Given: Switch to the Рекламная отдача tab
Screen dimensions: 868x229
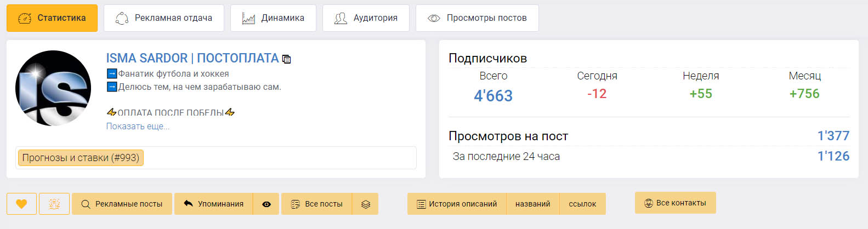Looking at the screenshot, I should 164,18.
